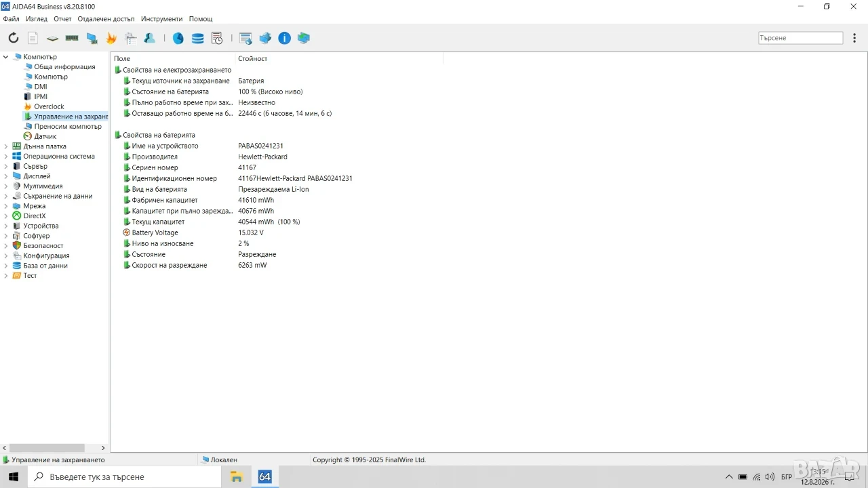Launch the flame stability test icon

pos(111,38)
